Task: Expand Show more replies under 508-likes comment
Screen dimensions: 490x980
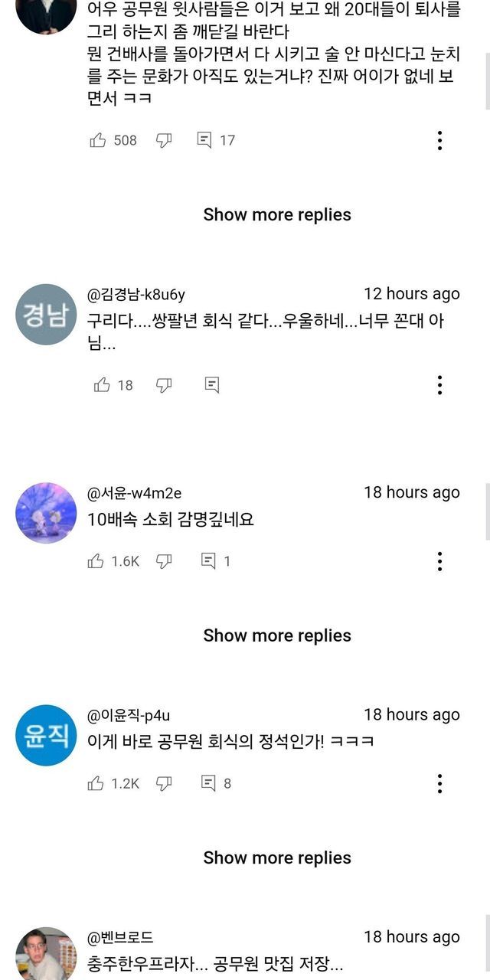Action: (277, 214)
